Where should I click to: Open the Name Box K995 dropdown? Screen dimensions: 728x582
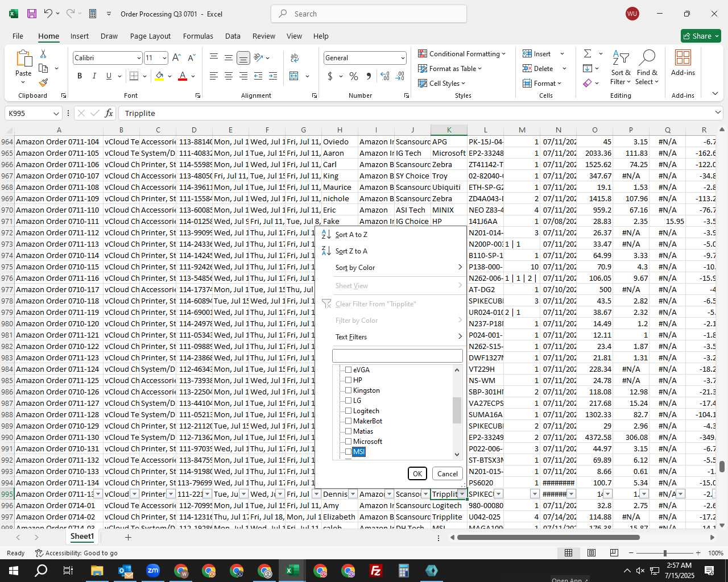(x=56, y=113)
